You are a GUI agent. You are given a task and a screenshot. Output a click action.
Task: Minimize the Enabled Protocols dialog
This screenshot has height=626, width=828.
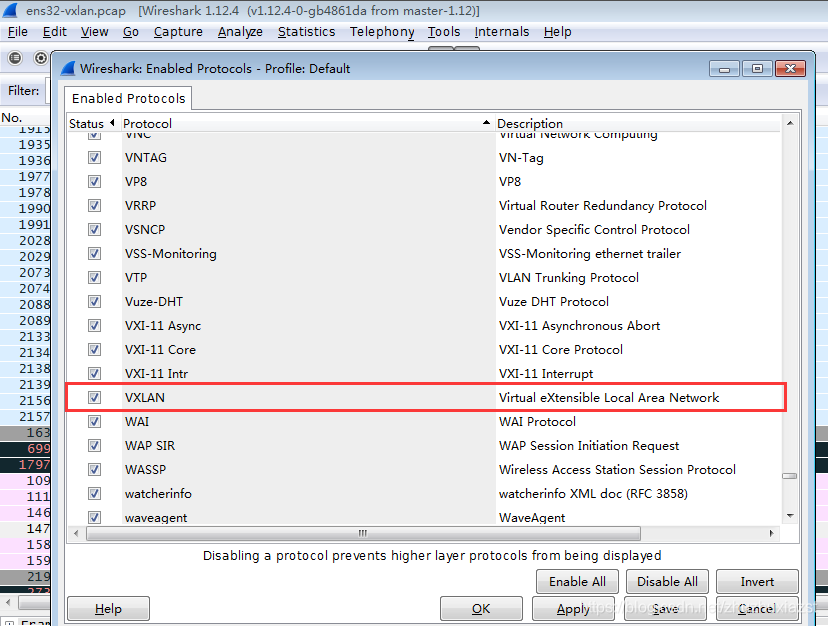tap(724, 69)
